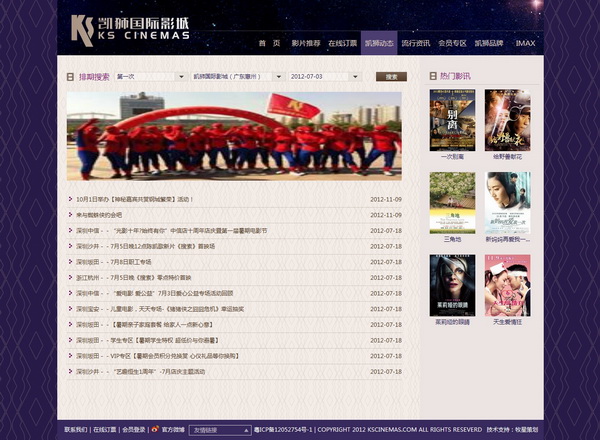
Task: Click arrow bullet beside 浙江杭州 row
Action: click(70, 277)
